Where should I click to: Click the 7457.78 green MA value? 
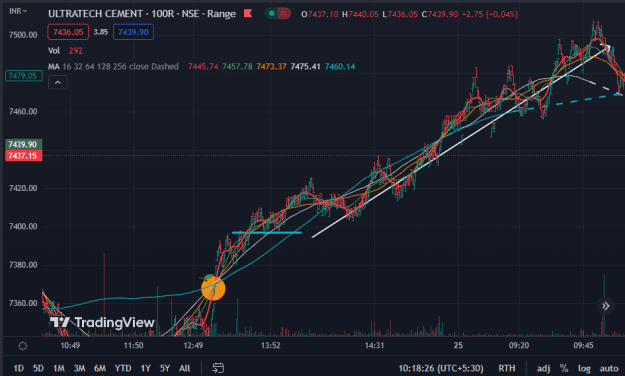tap(237, 67)
